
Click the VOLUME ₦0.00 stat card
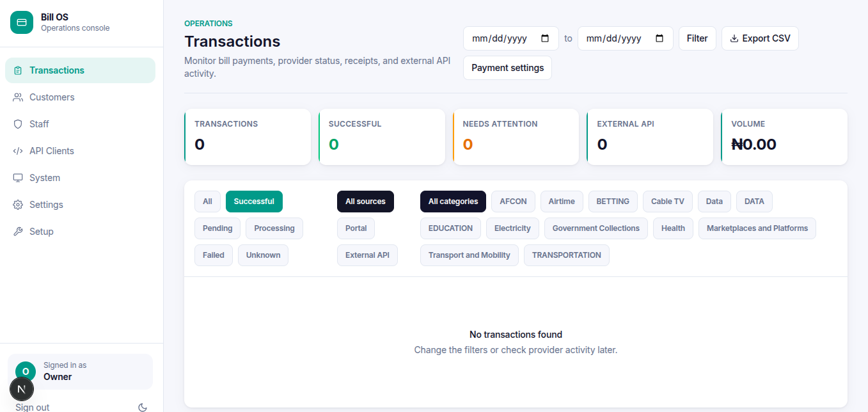(x=784, y=137)
